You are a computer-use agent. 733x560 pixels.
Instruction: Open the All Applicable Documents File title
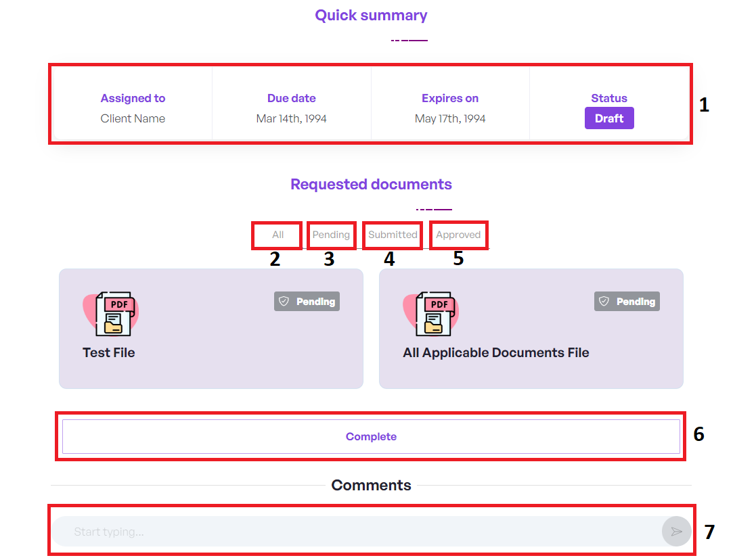[x=495, y=352]
